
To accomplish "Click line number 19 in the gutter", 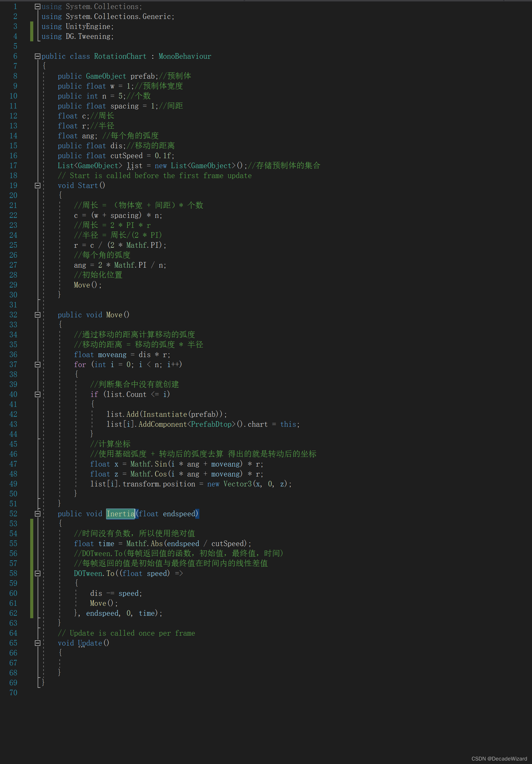I will point(13,186).
